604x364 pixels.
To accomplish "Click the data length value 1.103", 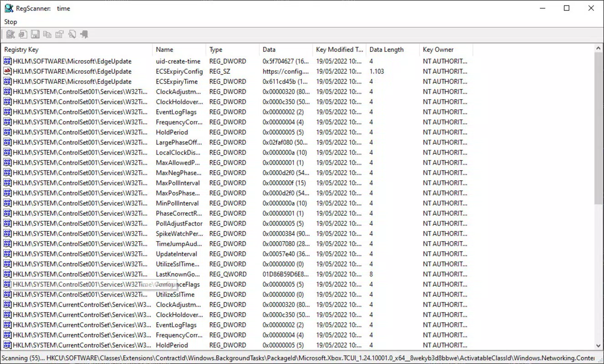I will [377, 71].
